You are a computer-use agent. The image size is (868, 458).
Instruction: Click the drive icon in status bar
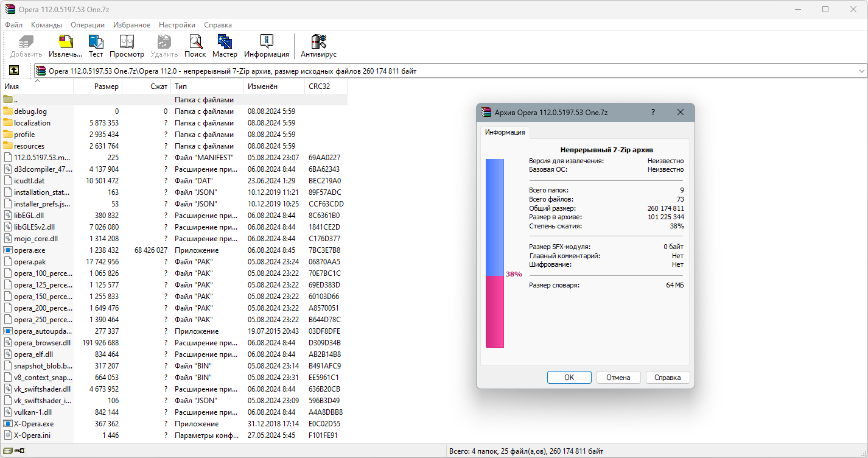click(x=7, y=451)
